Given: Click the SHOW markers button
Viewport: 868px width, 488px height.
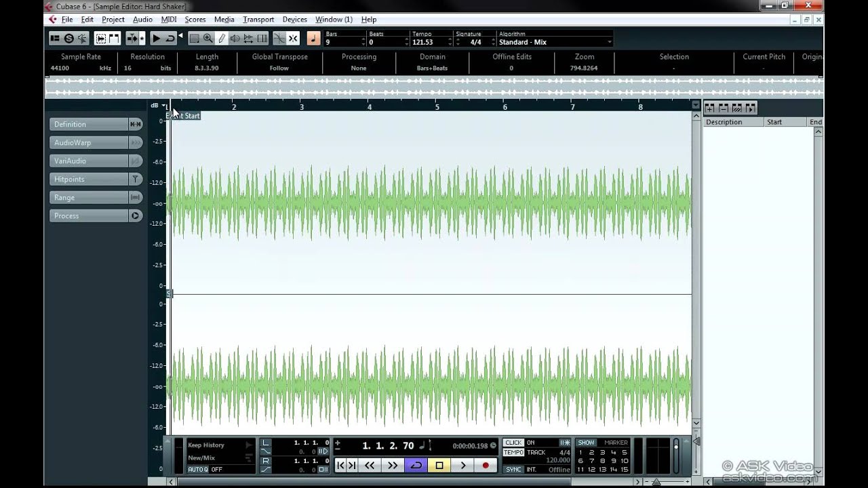Looking at the screenshot, I should [586, 443].
